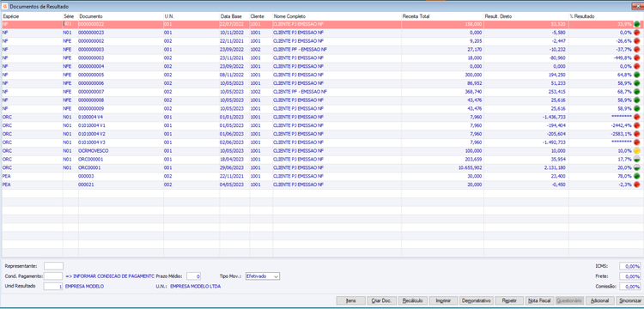Click the Unid Resultado field
The height and width of the screenshot is (309, 644).
tap(53, 286)
